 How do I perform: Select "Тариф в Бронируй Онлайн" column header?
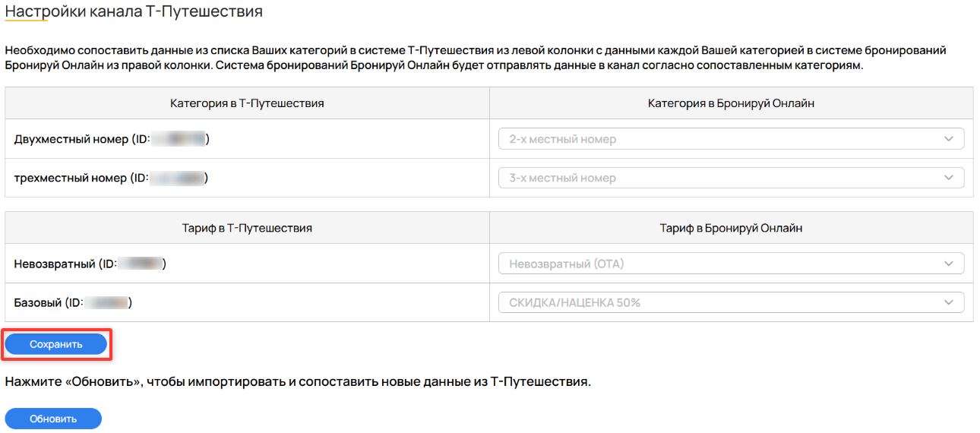click(x=731, y=228)
